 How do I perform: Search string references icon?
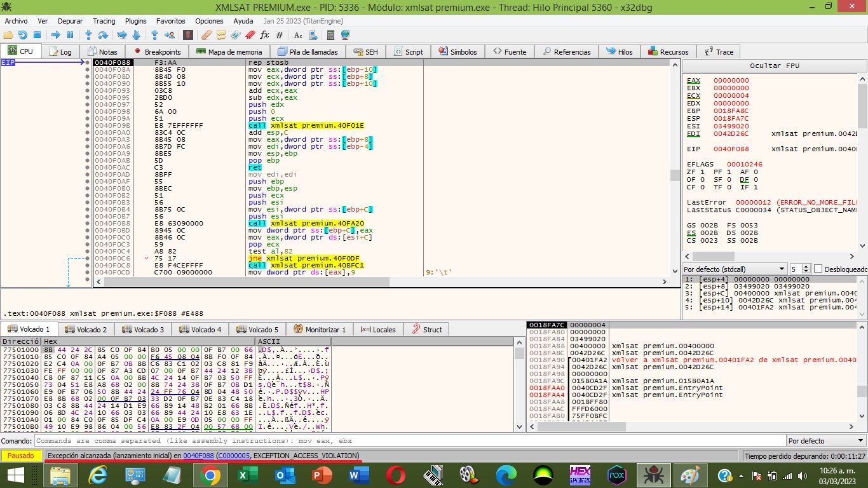(298, 35)
